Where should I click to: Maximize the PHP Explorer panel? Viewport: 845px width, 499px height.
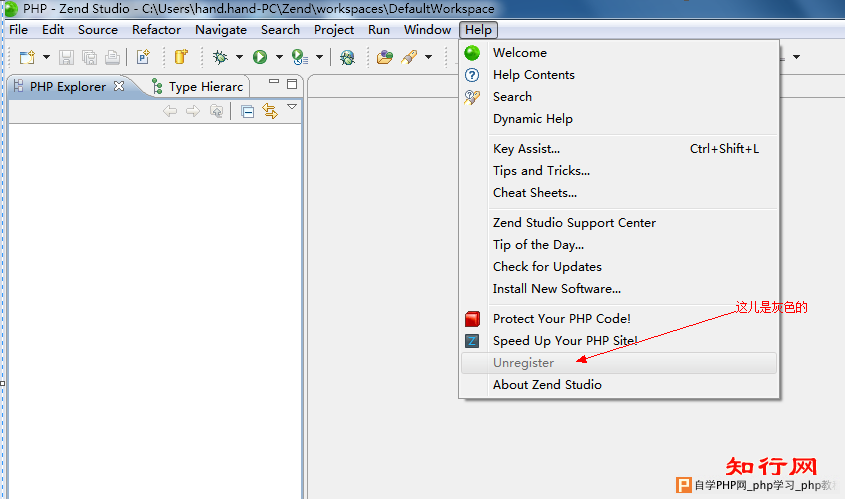(292, 84)
